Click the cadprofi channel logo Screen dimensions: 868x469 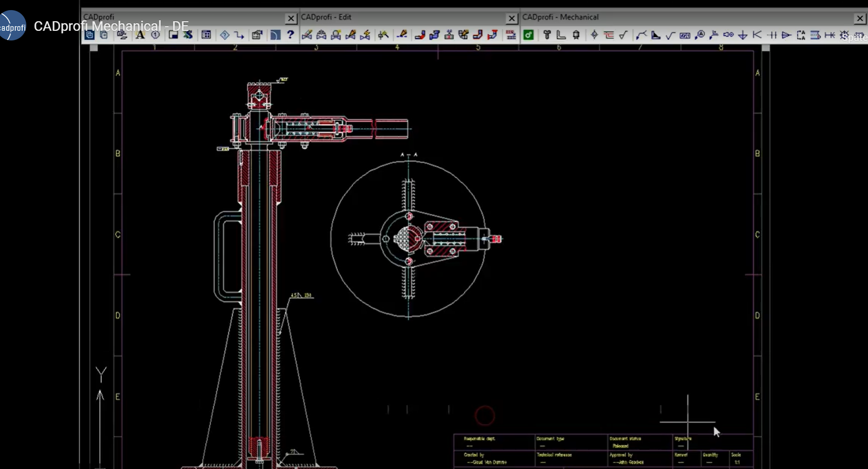click(x=12, y=26)
